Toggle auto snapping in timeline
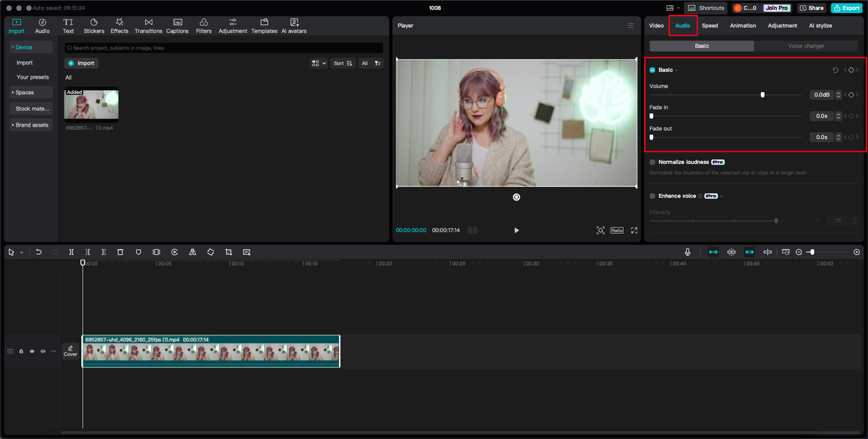 click(x=731, y=252)
